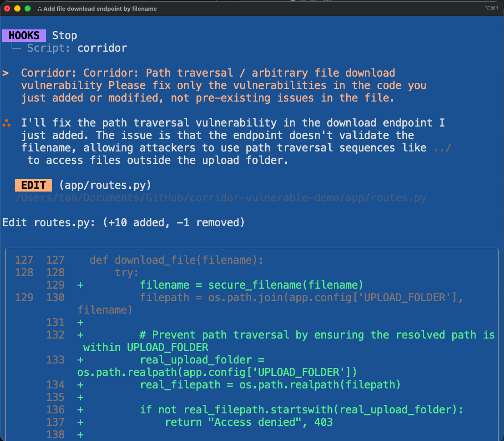
Task: Click the orange EDIT badge
Action: [x=33, y=185]
